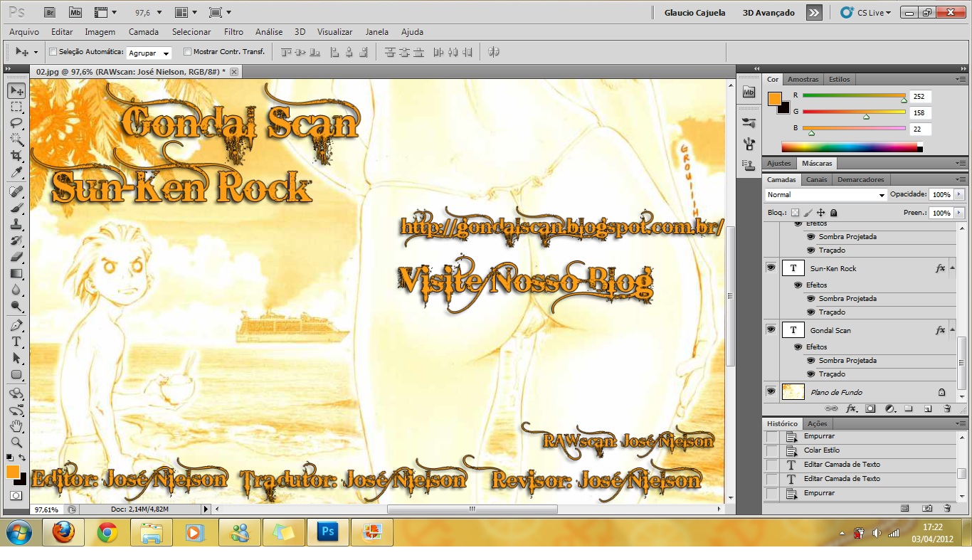Open Mini Bridge from the top bar

75,13
